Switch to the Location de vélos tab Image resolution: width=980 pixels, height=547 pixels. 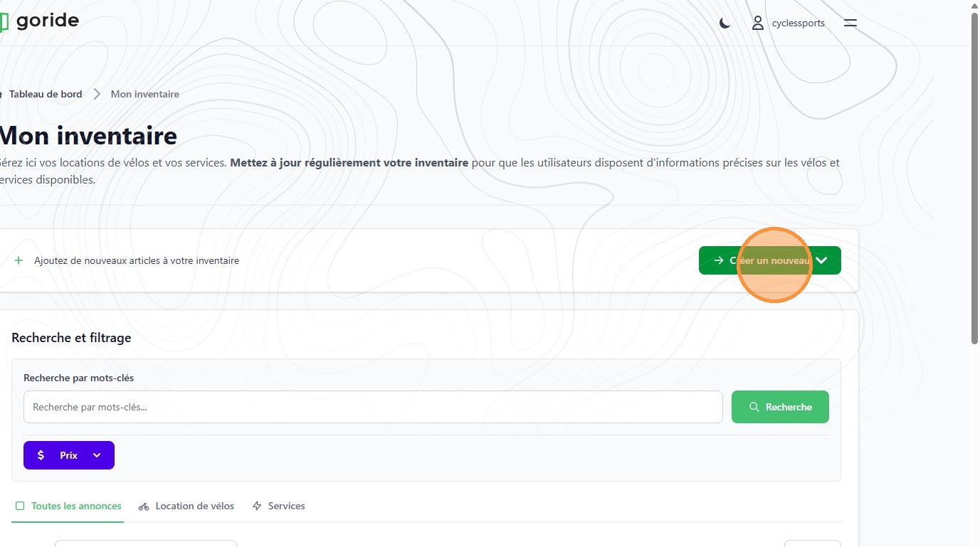point(194,506)
